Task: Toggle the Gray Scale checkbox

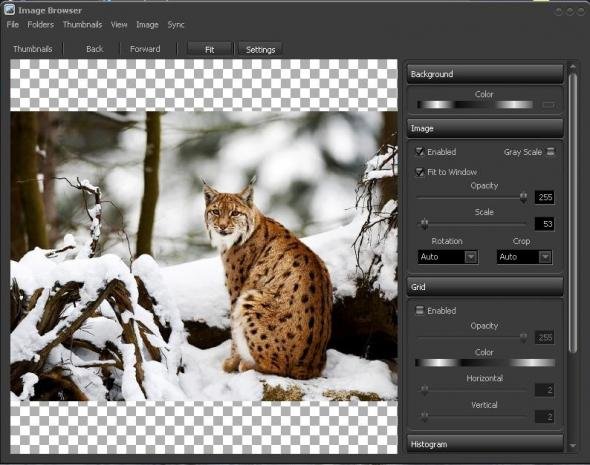Action: 550,152
